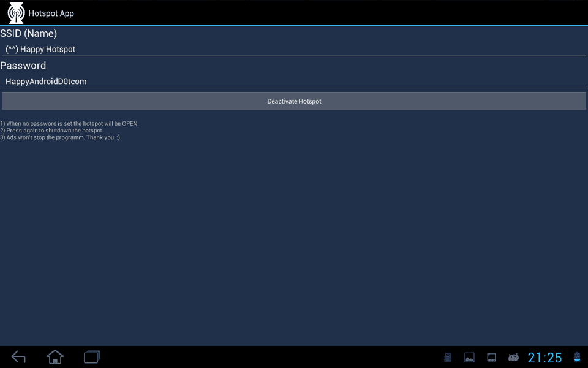Tap the Hotspot App antenna logo
Viewport: 588px width, 368px height.
(x=16, y=13)
